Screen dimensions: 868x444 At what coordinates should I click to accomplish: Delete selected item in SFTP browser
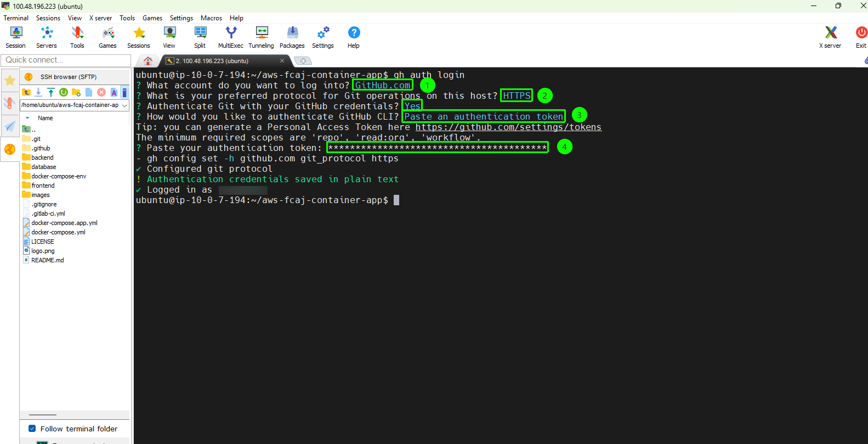coord(101,92)
